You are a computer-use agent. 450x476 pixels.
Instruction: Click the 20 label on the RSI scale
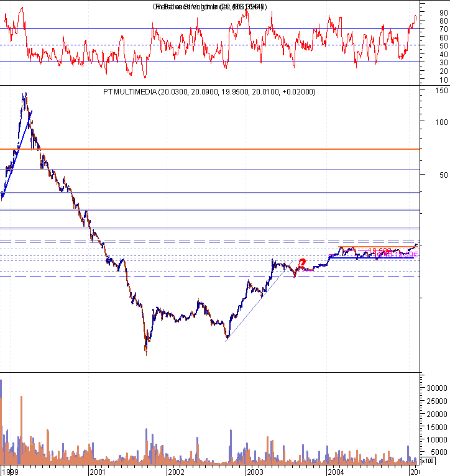(444, 71)
